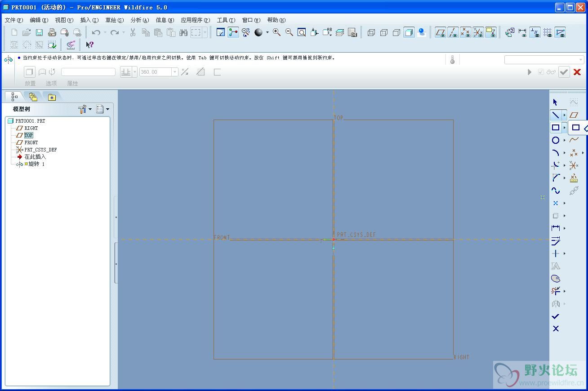Image resolution: width=588 pixels, height=391 pixels.
Task: Choose the Fillet sketch tool
Action: click(x=556, y=165)
